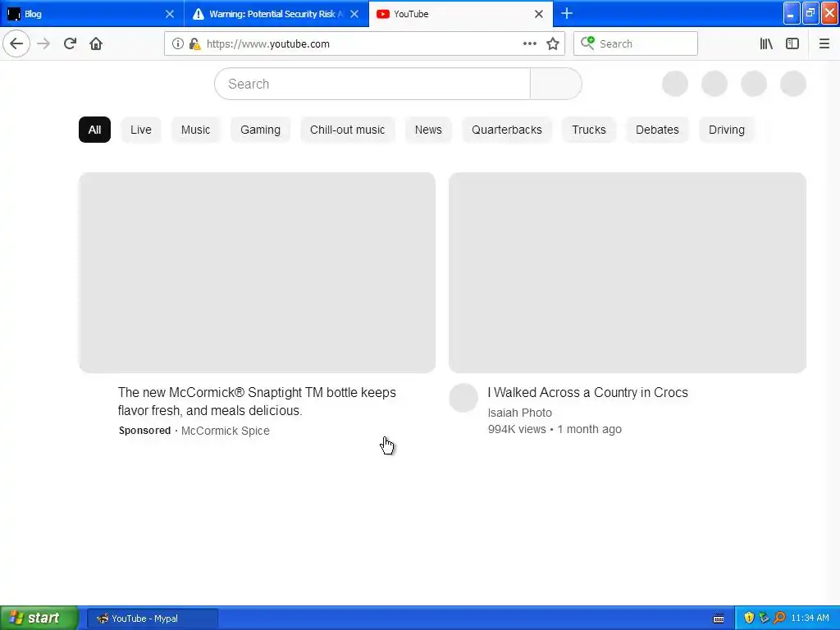Click YouTube's Search input field

372,84
